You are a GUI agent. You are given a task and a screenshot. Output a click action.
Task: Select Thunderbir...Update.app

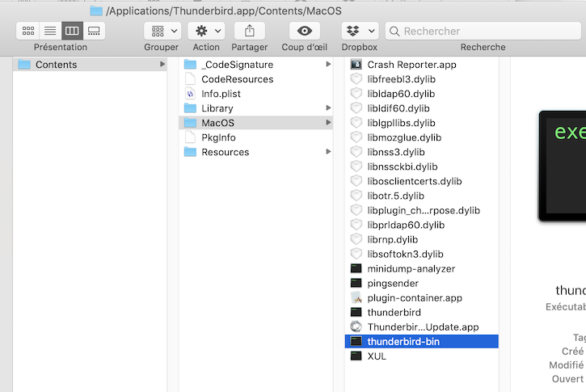pos(422,327)
